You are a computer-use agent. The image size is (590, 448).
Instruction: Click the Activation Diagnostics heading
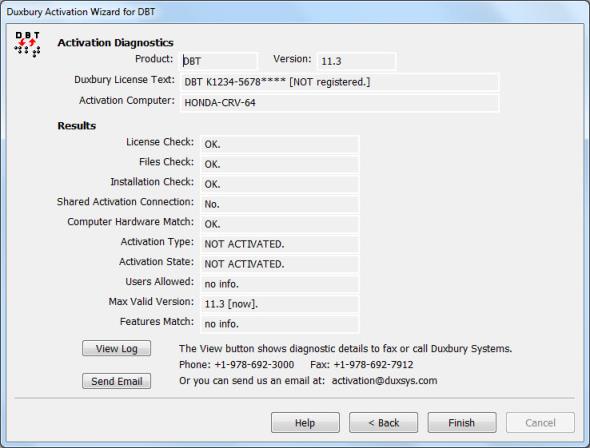[x=116, y=43]
